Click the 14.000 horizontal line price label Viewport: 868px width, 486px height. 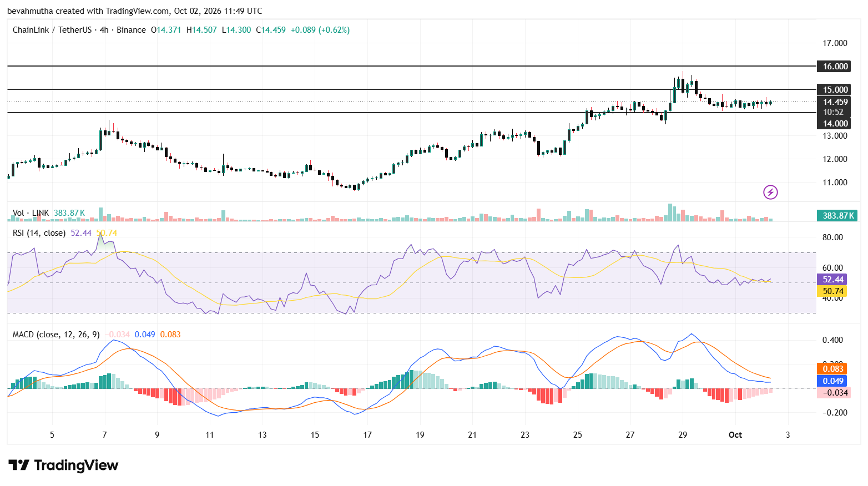pyautogui.click(x=835, y=124)
